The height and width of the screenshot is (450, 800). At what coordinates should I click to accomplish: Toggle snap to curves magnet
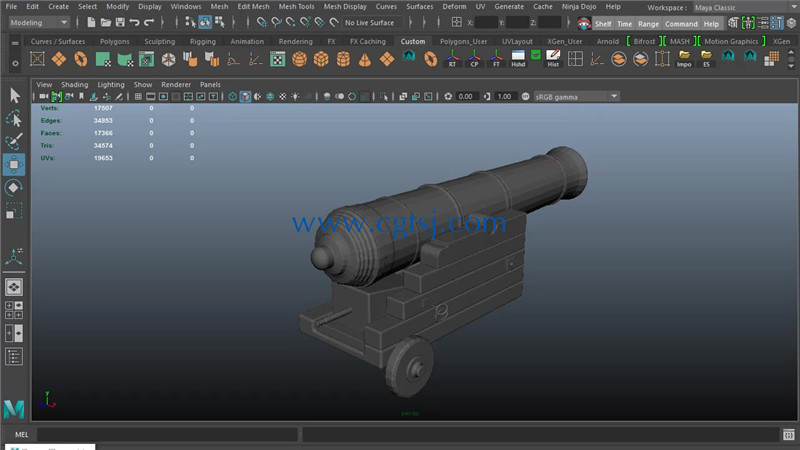276,22
